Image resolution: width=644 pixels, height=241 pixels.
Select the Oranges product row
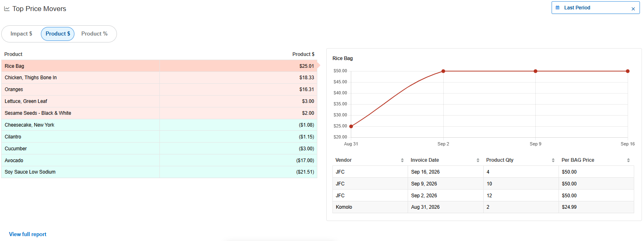pyautogui.click(x=159, y=89)
